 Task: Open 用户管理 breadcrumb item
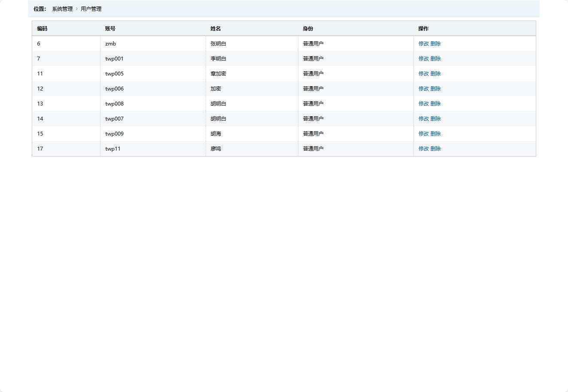(91, 9)
